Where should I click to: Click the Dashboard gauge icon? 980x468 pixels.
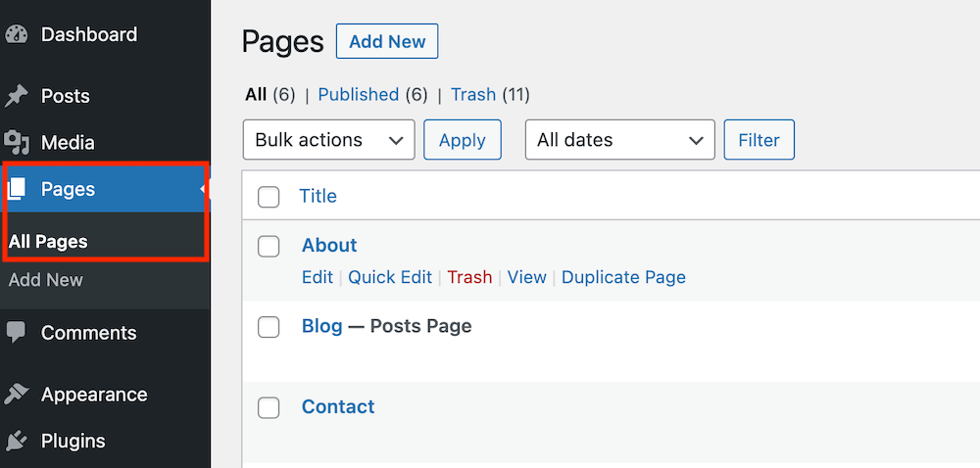(x=17, y=34)
